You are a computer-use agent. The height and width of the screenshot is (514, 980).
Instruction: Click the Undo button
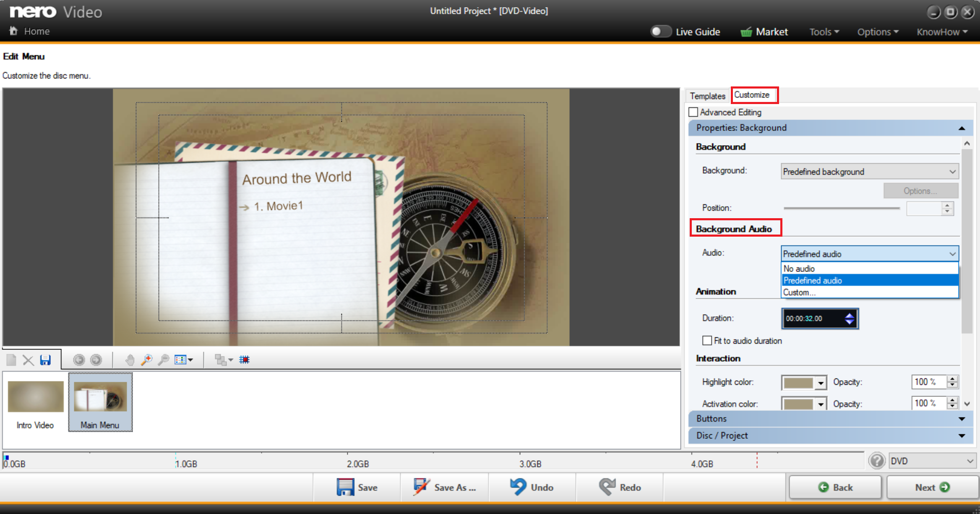tap(532, 487)
